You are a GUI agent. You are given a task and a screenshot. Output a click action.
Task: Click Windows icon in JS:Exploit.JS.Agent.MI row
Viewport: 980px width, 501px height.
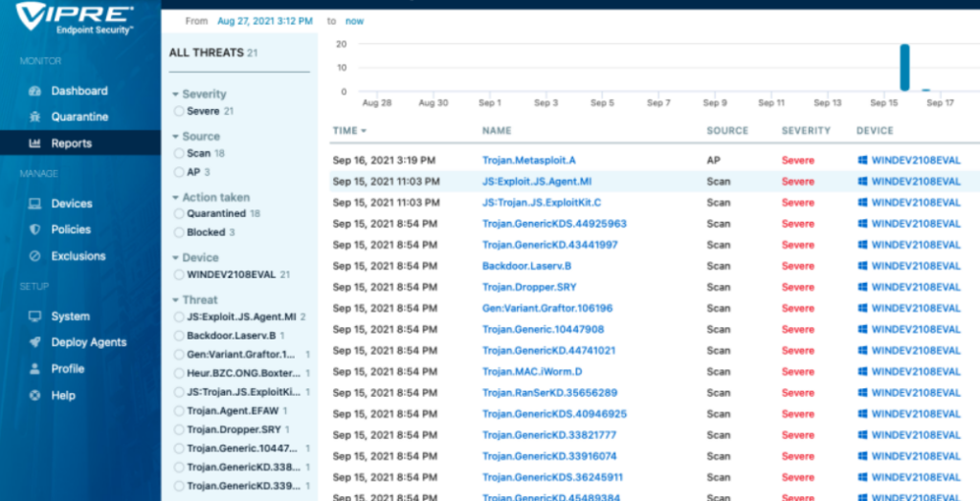tap(862, 181)
